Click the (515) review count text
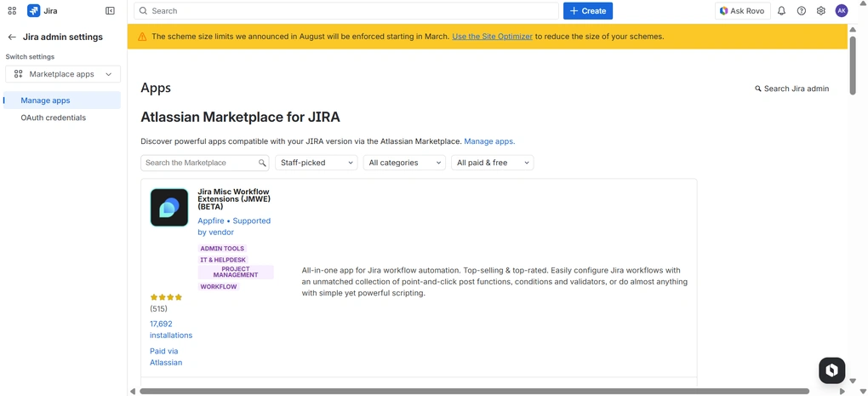This screenshot has width=868, height=396. 158,309
